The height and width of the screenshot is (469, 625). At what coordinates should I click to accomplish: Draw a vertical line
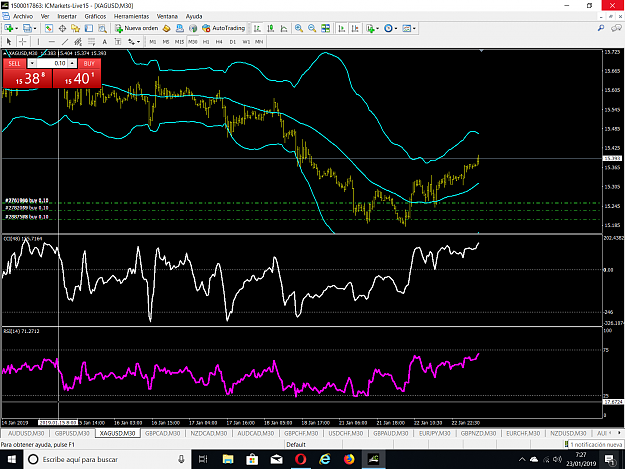tap(38, 41)
